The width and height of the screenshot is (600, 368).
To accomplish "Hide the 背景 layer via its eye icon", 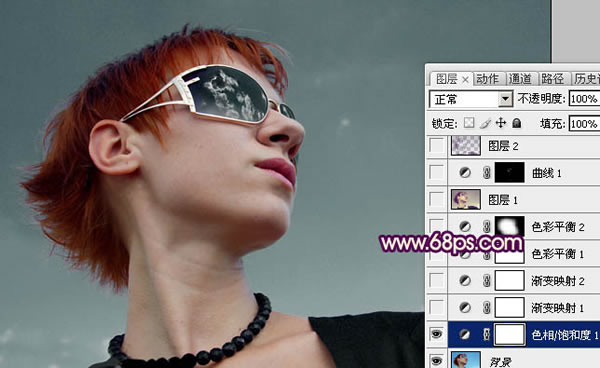I will pos(436,360).
